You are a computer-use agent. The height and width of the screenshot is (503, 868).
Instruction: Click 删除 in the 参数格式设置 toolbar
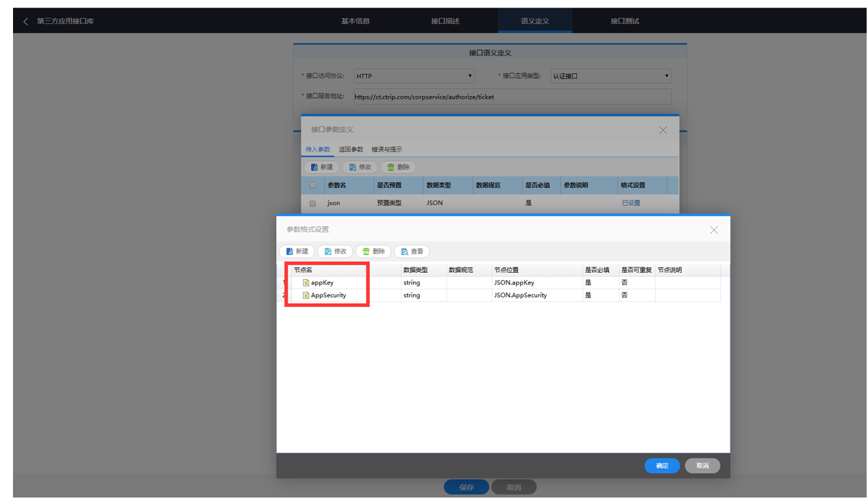point(373,251)
